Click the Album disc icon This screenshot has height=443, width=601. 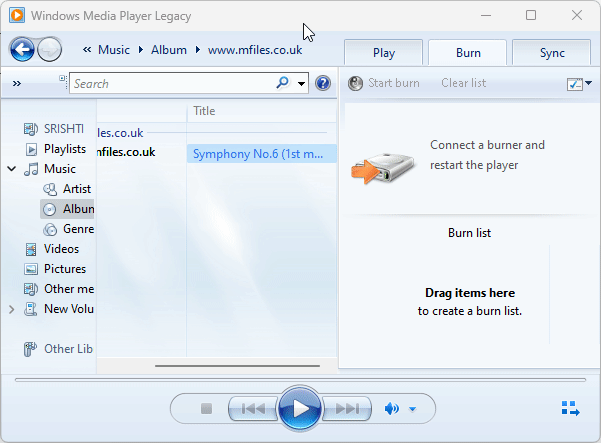tap(49, 209)
